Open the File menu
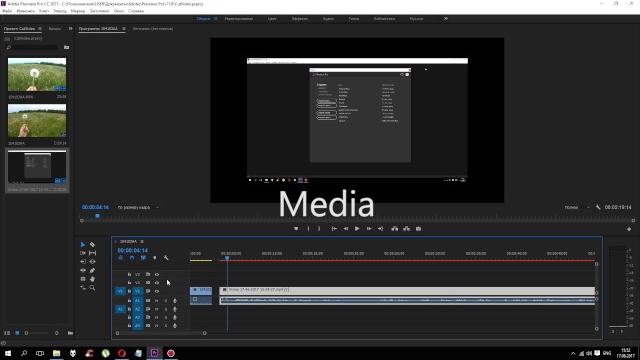The width and height of the screenshot is (640, 360). pos(7,11)
